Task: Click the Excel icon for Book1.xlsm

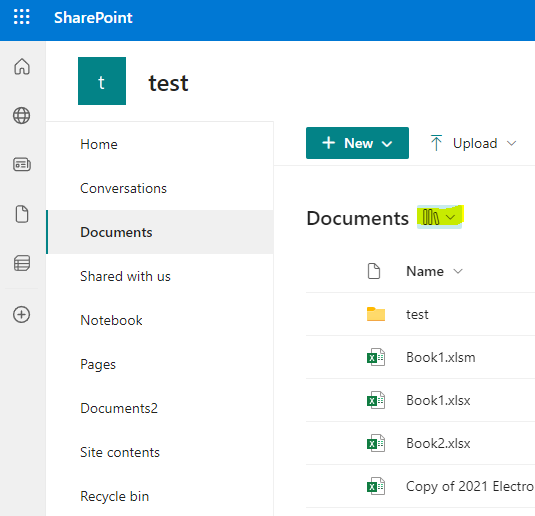Action: point(376,357)
